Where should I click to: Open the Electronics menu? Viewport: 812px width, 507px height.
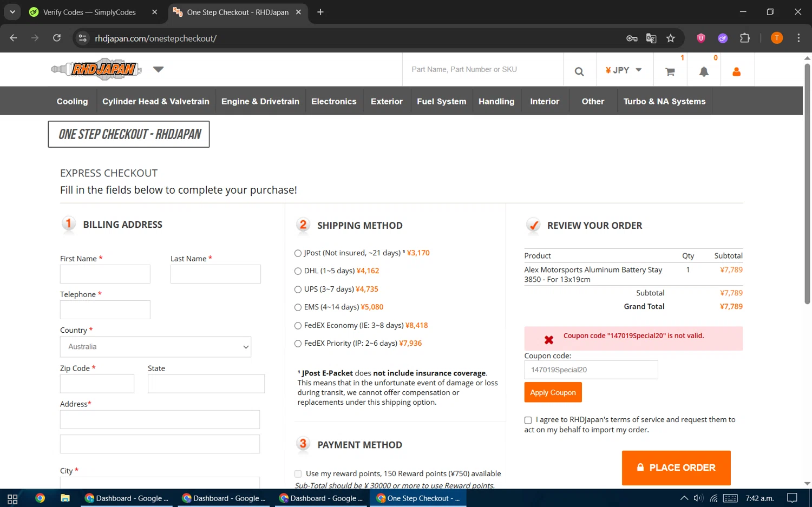334,101
